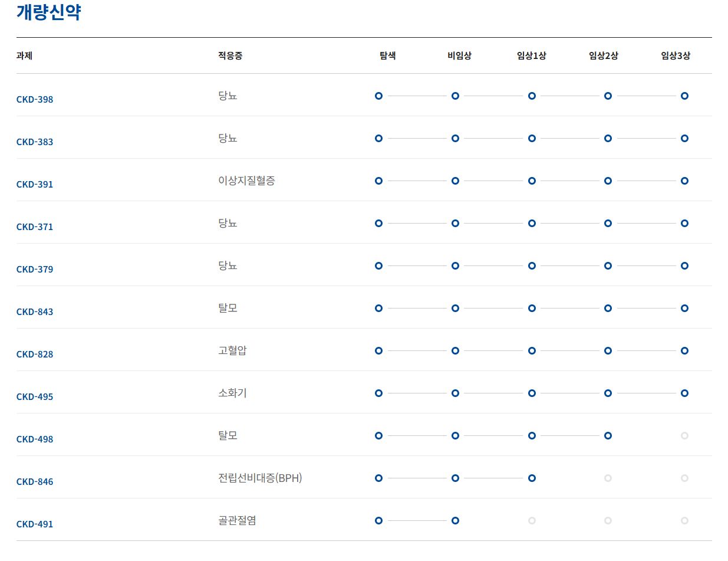The width and height of the screenshot is (728, 561).
Task: Click CKD-491 inactive 임상1상 marker
Action: point(532,520)
